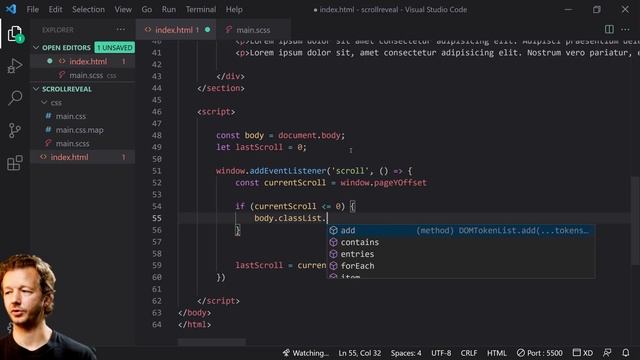
Task: Change indentation via Spaces: 4
Action: tap(406, 353)
